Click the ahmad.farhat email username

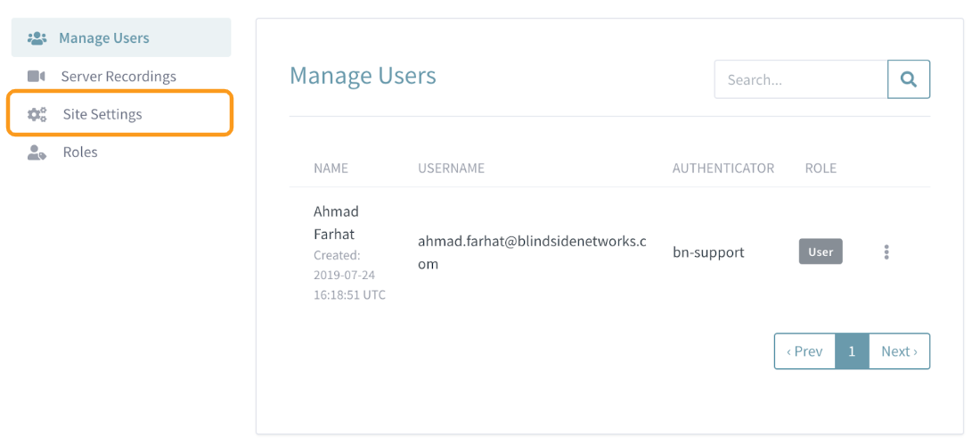tap(532, 252)
